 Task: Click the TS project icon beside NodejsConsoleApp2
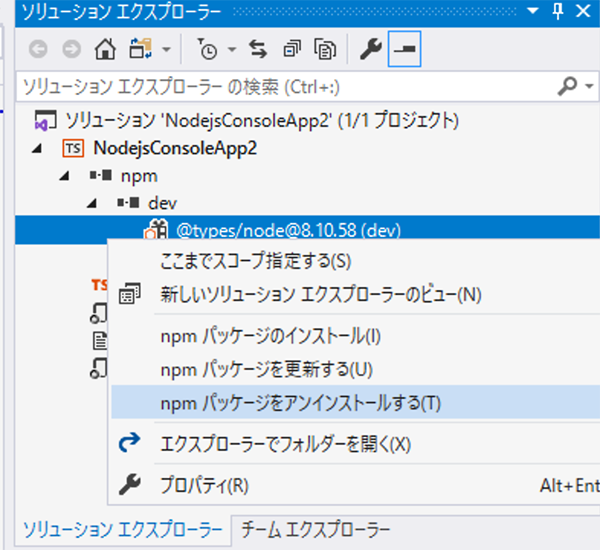pyautogui.click(x=73, y=148)
